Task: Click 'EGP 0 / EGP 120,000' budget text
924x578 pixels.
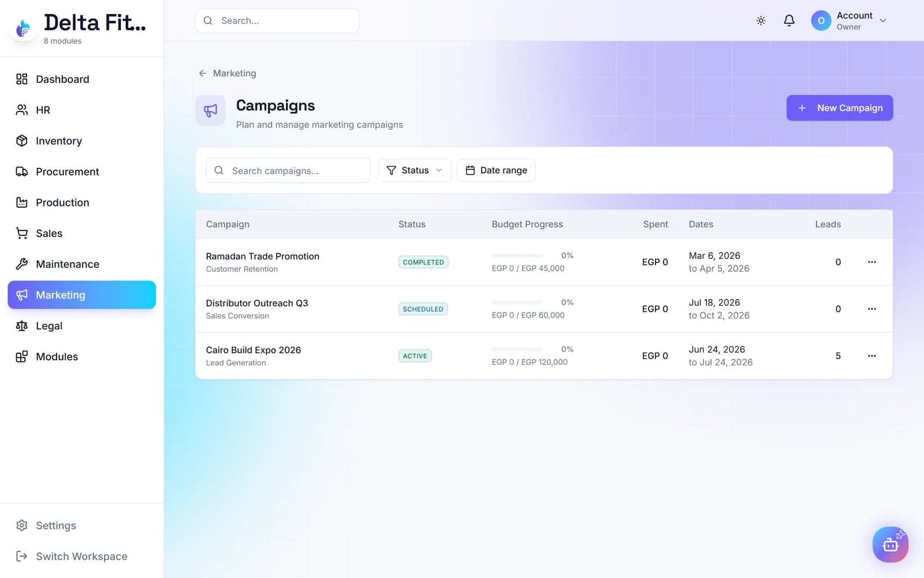Action: [x=530, y=362]
